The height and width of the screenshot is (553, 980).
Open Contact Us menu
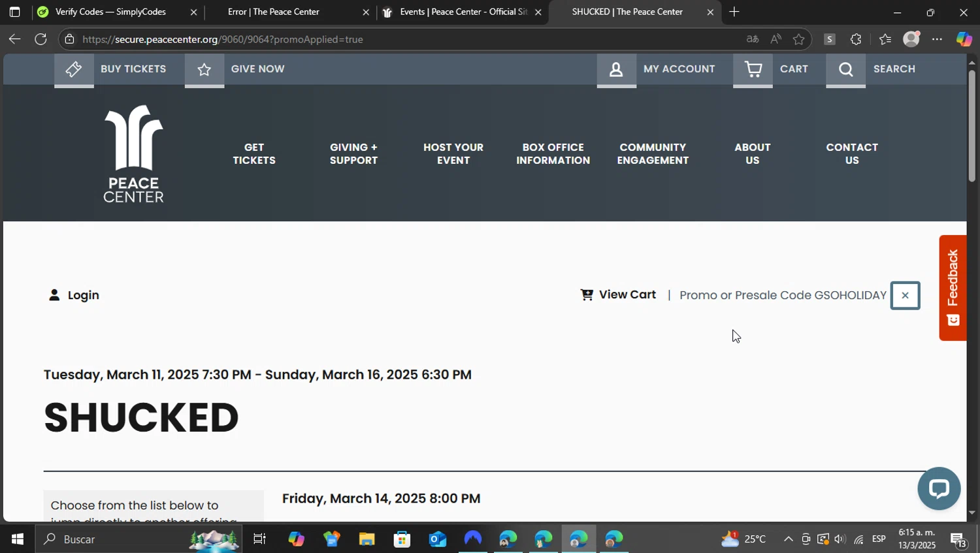[852, 153]
